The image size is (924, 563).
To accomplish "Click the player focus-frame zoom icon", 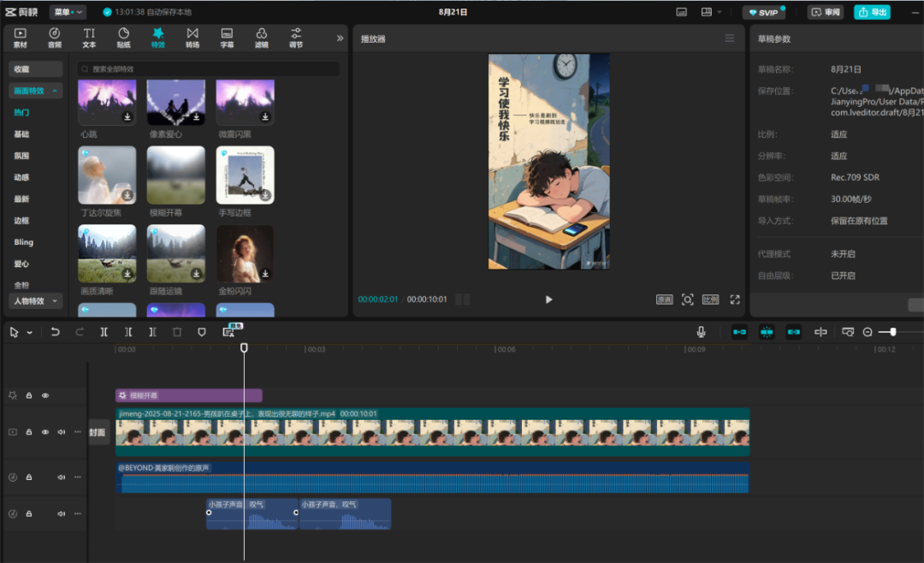I will pyautogui.click(x=688, y=299).
